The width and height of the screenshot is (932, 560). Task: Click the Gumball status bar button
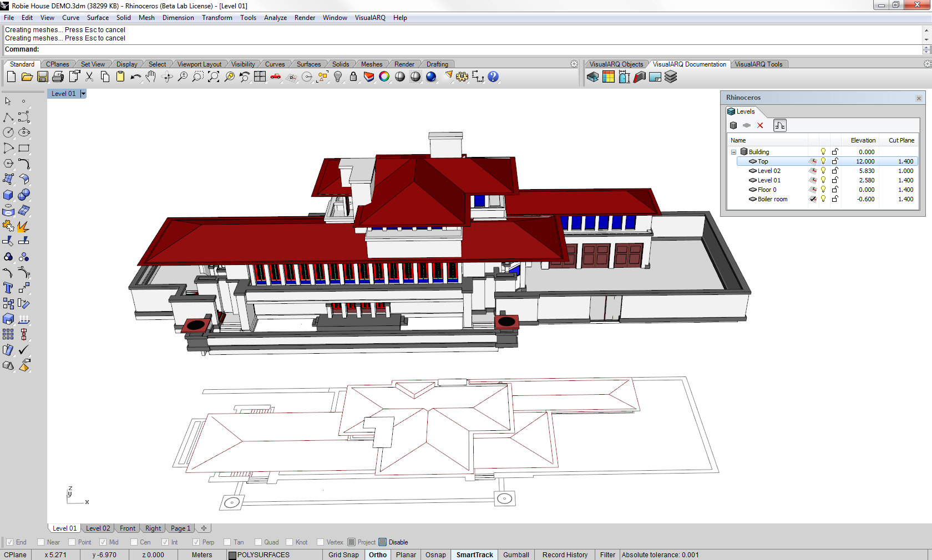pos(516,554)
